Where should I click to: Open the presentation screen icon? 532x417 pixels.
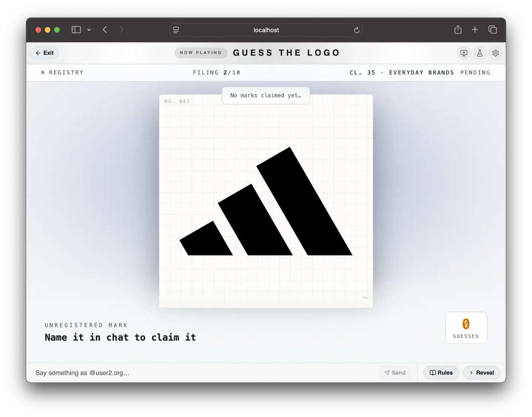coord(464,53)
